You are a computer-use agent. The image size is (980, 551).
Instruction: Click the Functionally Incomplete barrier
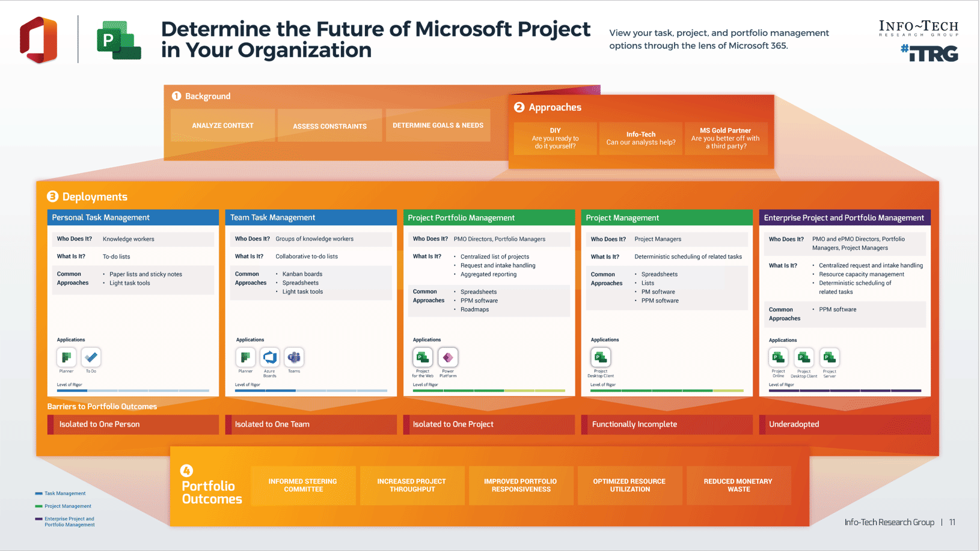pyautogui.click(x=667, y=424)
